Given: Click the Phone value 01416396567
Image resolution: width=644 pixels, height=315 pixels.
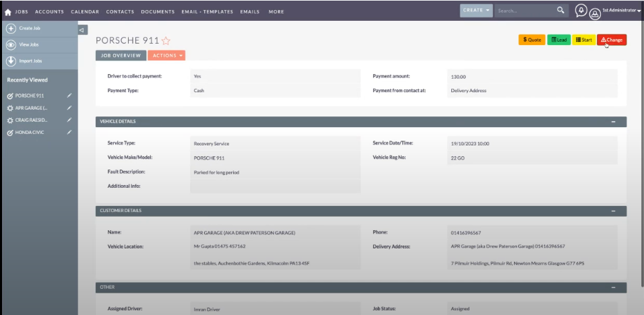Looking at the screenshot, I should [465, 233].
